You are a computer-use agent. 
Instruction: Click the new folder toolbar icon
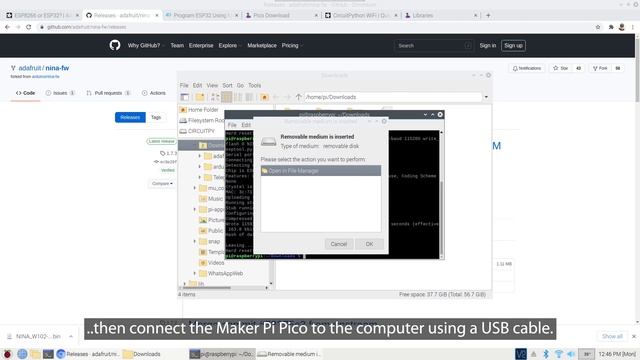pos(200,97)
